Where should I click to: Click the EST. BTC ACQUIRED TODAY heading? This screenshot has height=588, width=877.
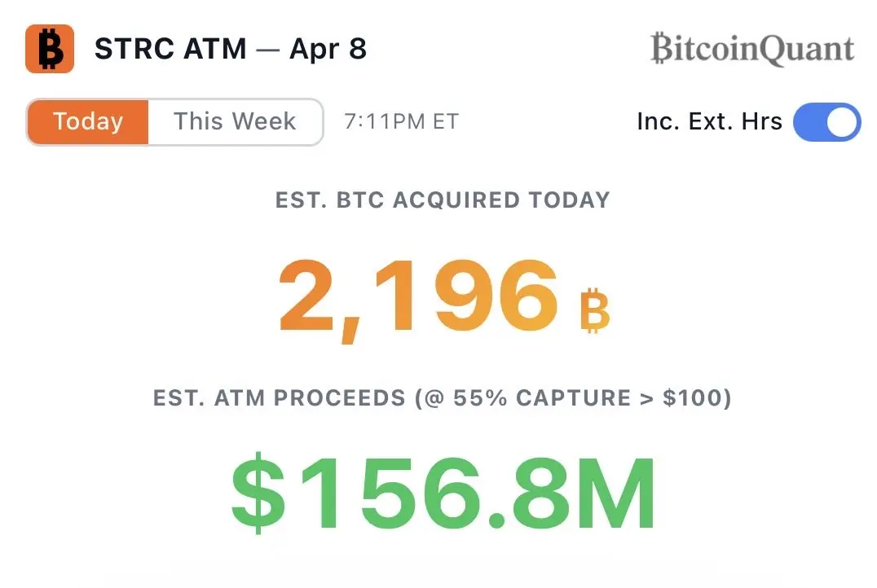tap(443, 200)
